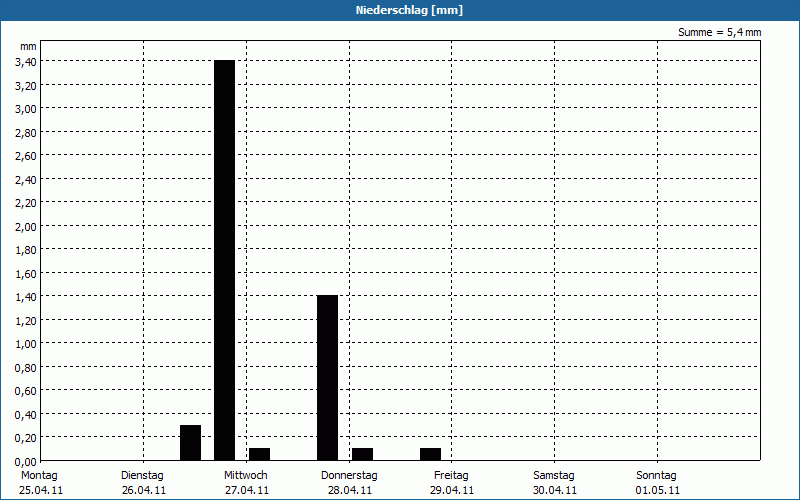Screen dimensions: 800x500
Task: Click the date 25.04.11
Action: click(x=41, y=490)
